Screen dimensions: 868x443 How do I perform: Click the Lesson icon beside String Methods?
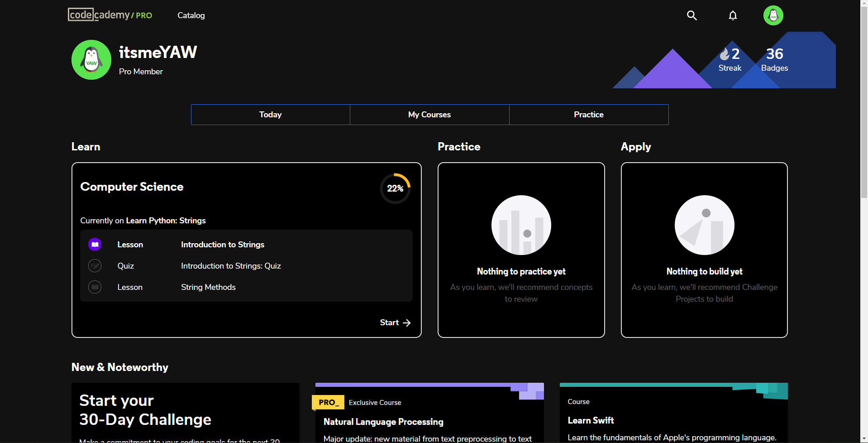point(95,287)
